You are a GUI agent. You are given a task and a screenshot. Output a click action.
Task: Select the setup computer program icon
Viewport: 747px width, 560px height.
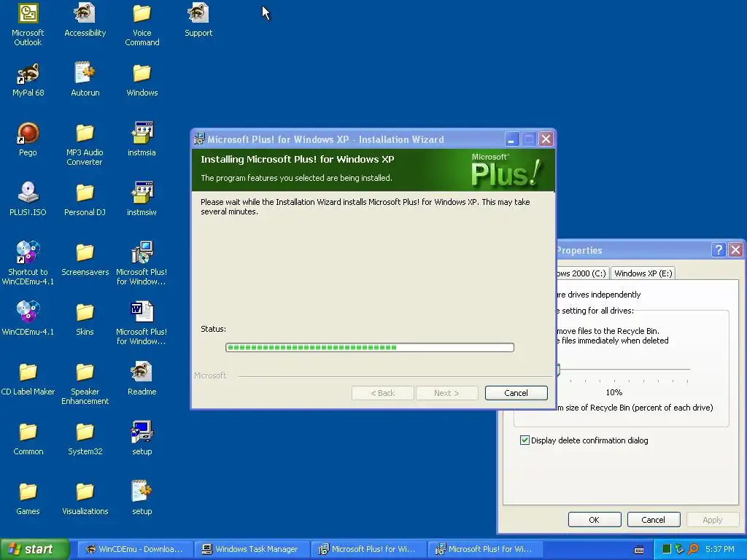click(x=142, y=438)
